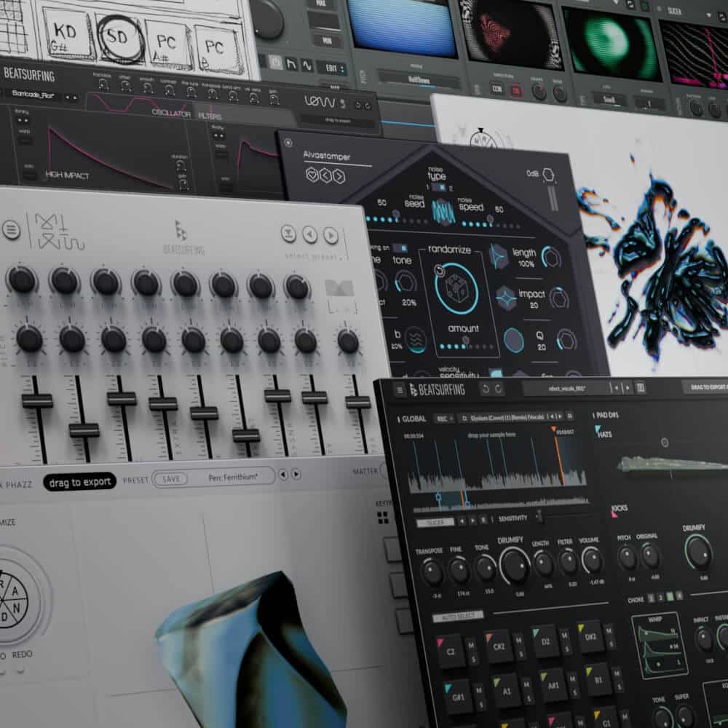Select previous Alvastamper preset hexagon arrow

pyautogui.click(x=325, y=175)
